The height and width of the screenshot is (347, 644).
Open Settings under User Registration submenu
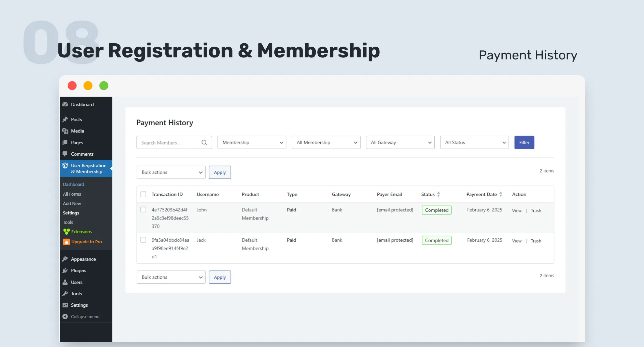(71, 213)
